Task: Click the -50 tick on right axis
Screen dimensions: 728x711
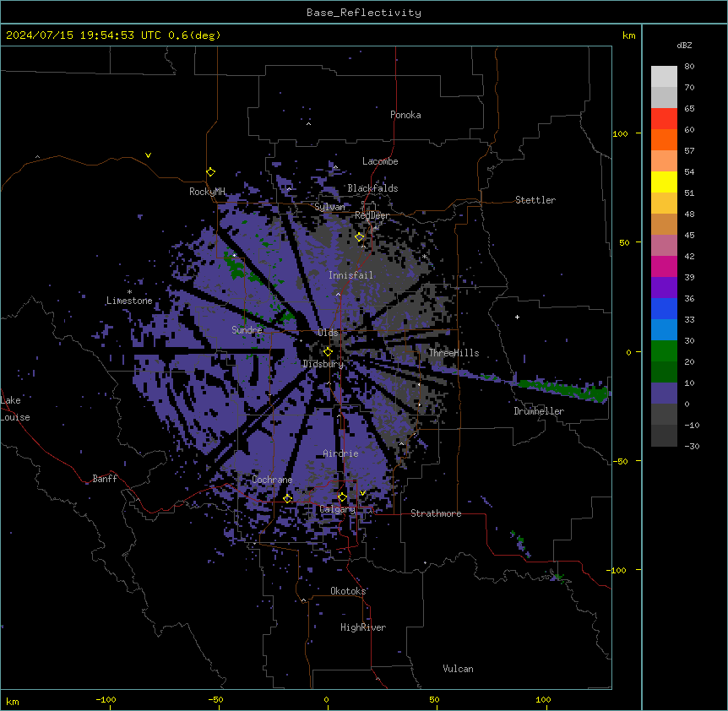Action: 620,461
